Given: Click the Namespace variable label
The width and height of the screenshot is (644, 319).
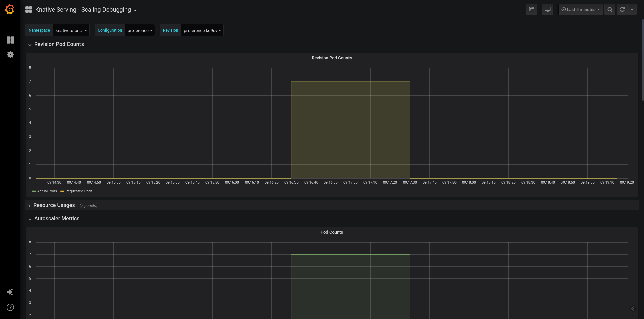Looking at the screenshot, I should pyautogui.click(x=39, y=30).
